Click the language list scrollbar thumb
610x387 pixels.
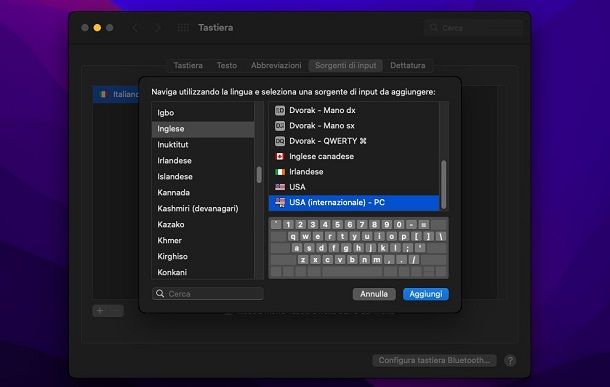coord(259,175)
